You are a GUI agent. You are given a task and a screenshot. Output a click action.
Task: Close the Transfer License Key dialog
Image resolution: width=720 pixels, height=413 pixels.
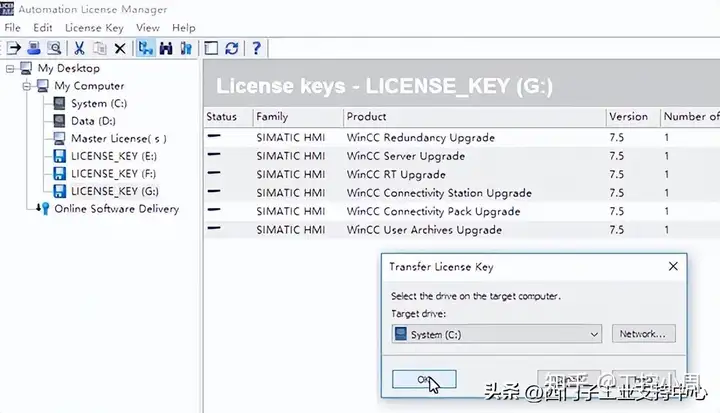(x=673, y=266)
